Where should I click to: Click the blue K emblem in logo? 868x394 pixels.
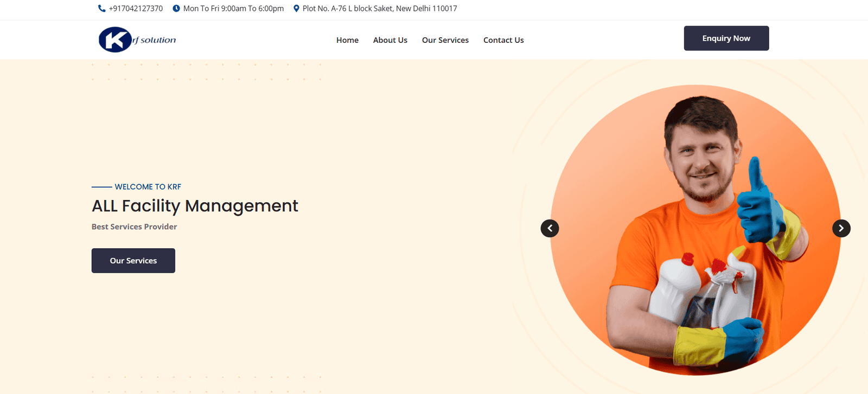(114, 40)
